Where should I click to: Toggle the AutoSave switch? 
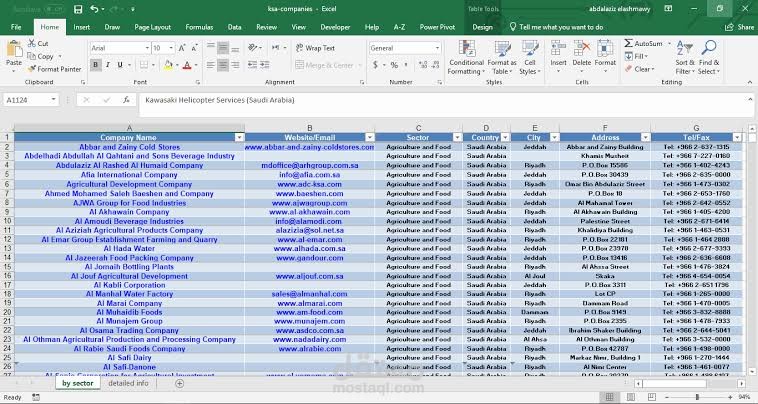(x=53, y=9)
